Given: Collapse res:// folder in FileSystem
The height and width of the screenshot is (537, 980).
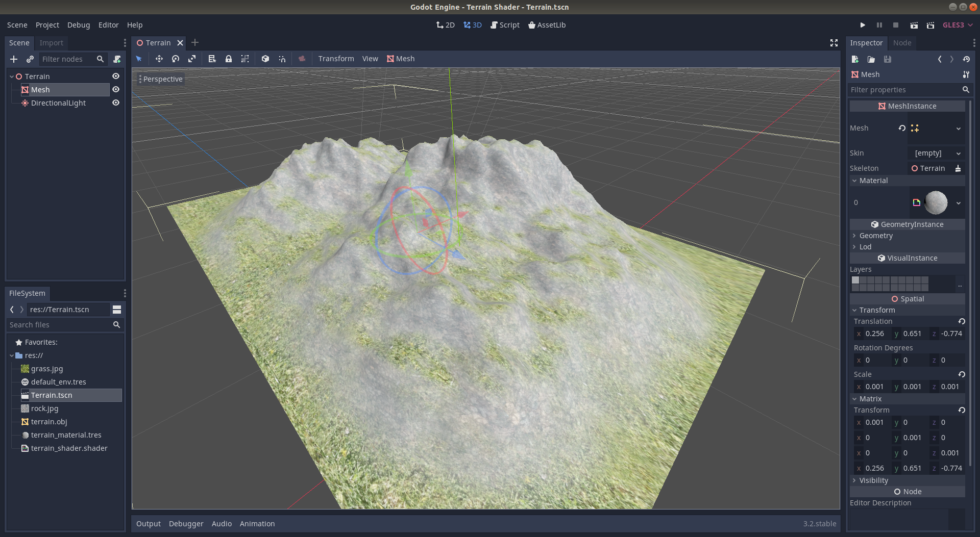Looking at the screenshot, I should click(x=12, y=355).
